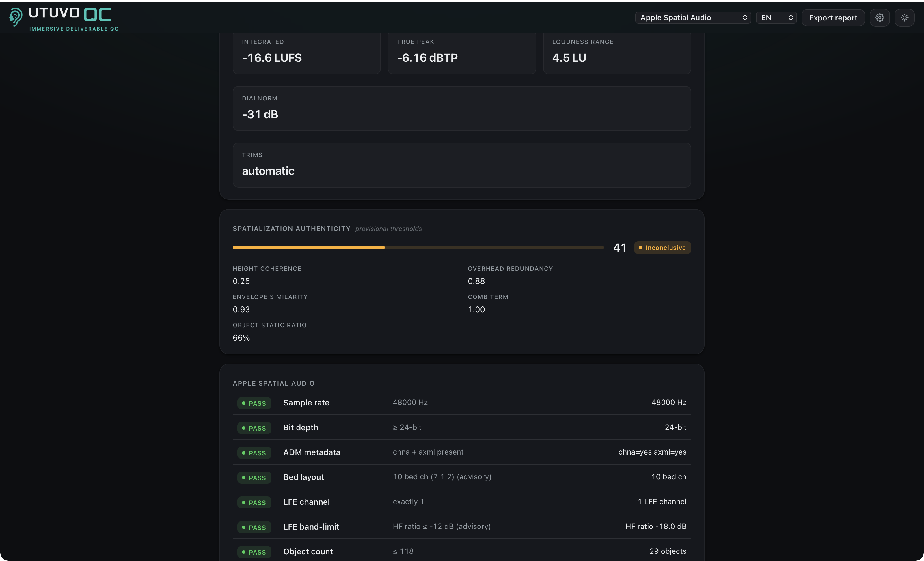Click the measured 48000 Hz result value

click(669, 402)
